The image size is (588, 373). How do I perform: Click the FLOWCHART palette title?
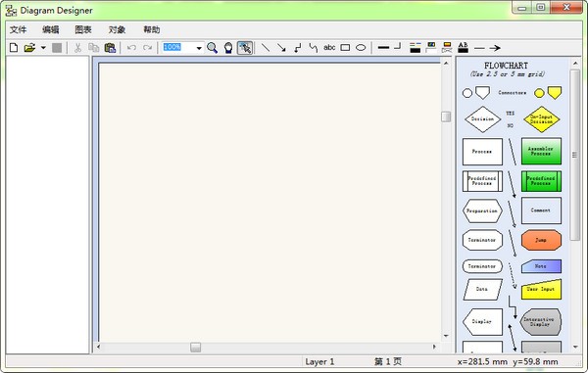[506, 66]
